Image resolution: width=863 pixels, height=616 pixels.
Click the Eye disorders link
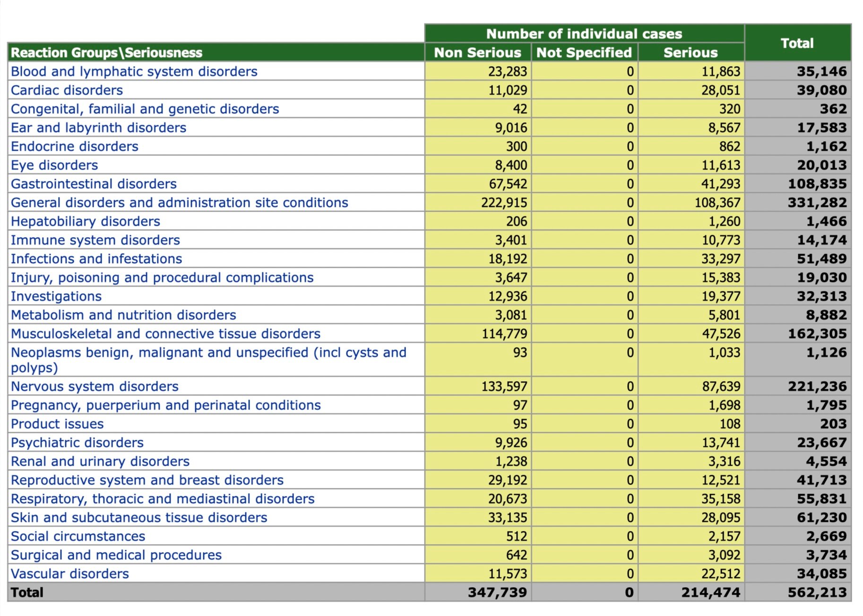tap(54, 165)
